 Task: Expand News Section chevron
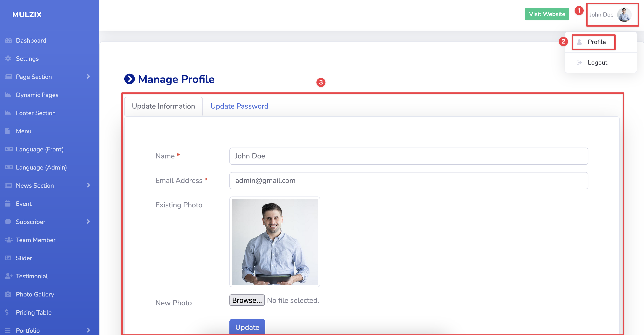point(88,185)
